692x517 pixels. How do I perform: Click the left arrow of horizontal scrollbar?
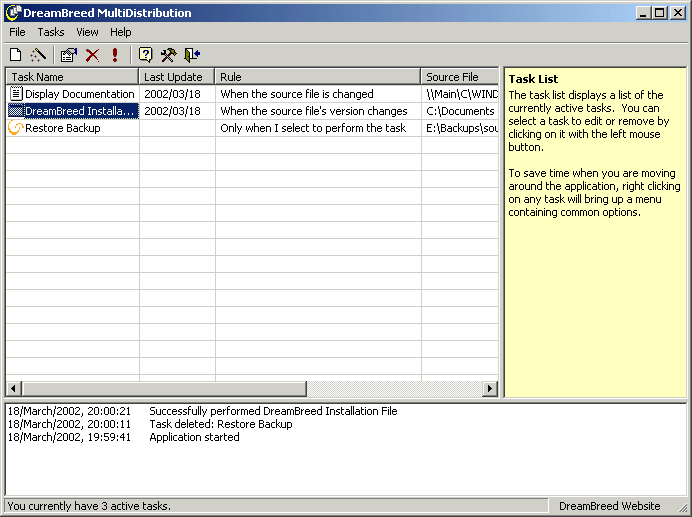pos(13,389)
